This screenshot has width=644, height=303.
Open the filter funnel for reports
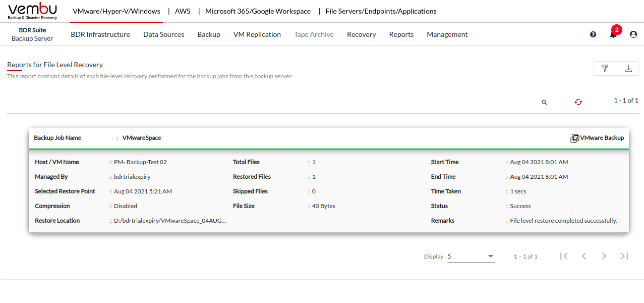point(605,69)
